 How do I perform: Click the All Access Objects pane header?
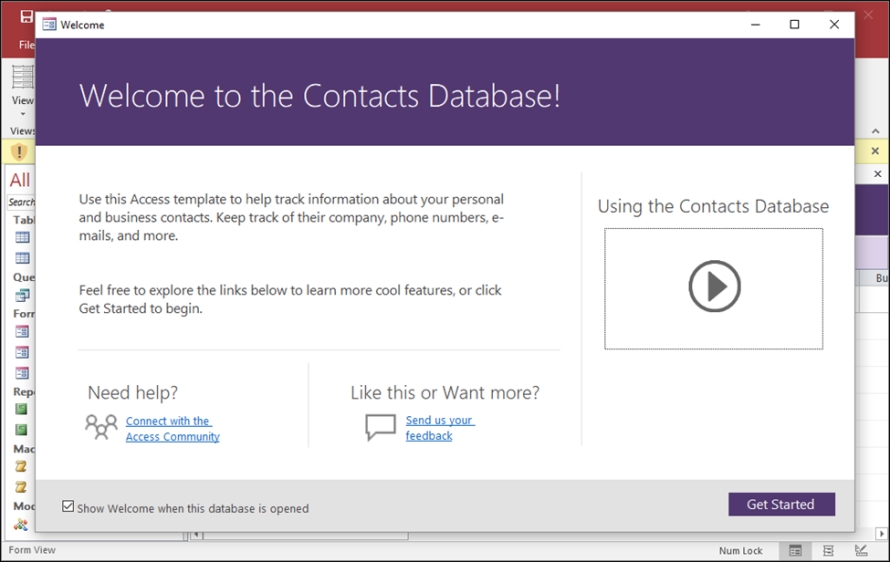pos(20,180)
